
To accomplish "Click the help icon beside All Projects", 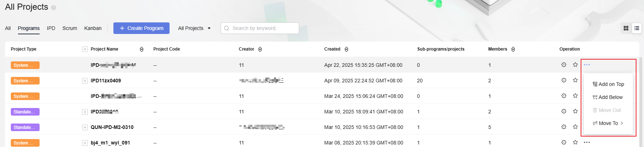I will [x=54, y=8].
